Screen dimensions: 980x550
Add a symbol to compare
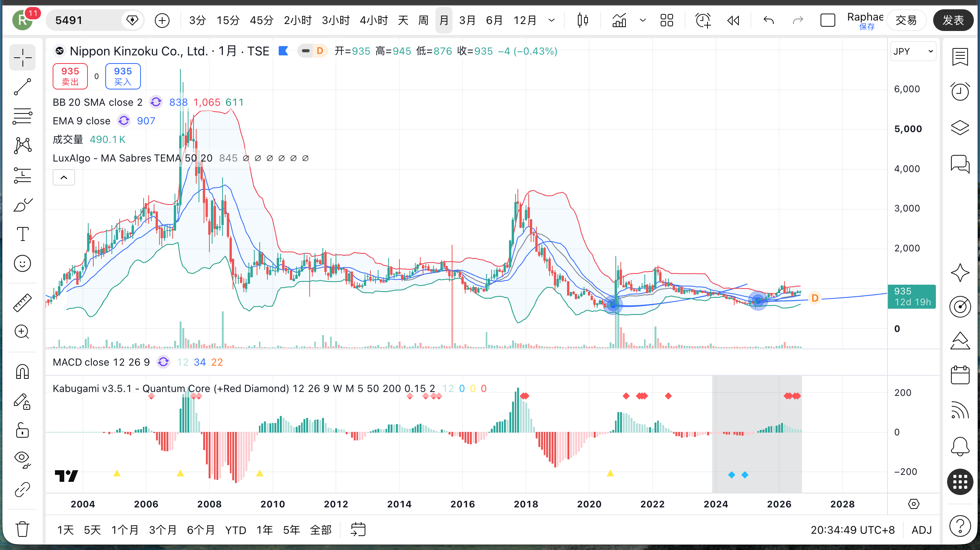tap(162, 20)
